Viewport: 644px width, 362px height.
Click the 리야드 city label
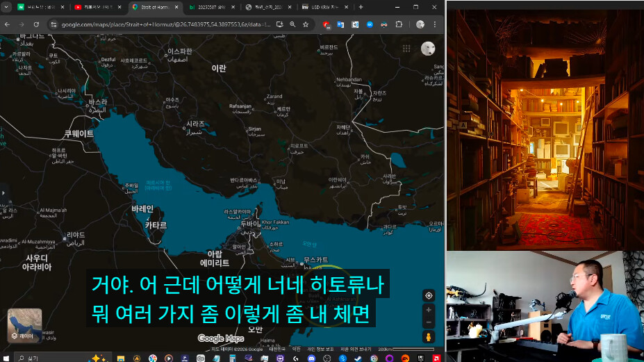point(76,235)
